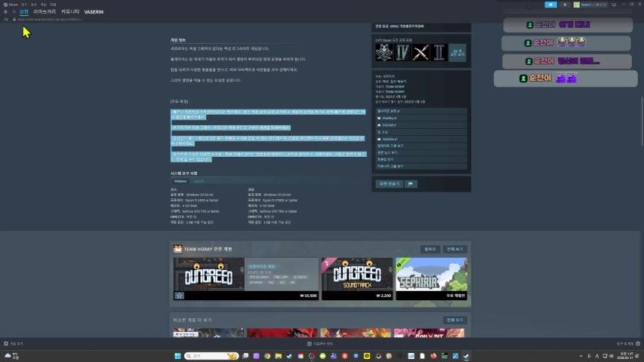Open the Windows Start menu
This screenshot has width=644, height=362.
click(x=177, y=356)
